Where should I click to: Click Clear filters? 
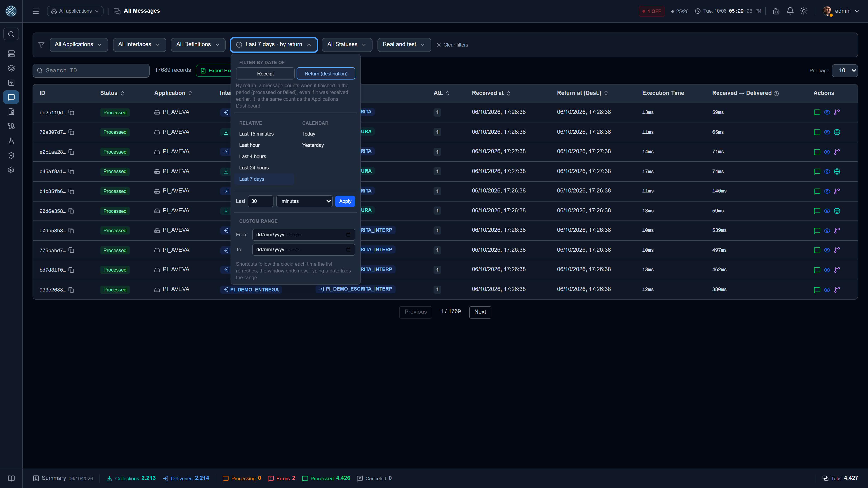(x=452, y=45)
